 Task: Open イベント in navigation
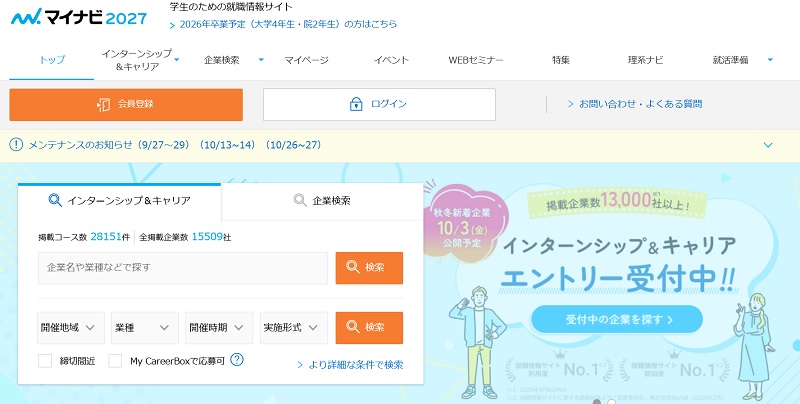point(391,60)
